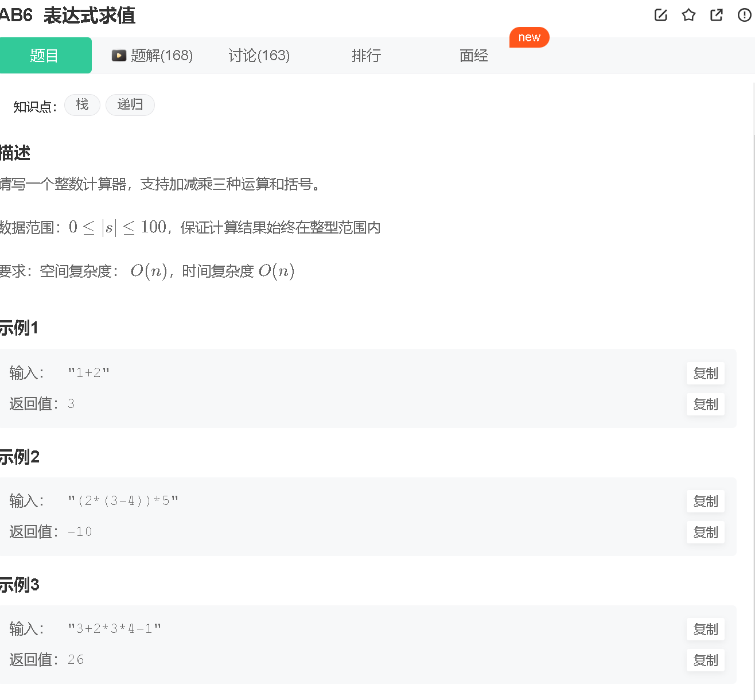Image resolution: width=755 pixels, height=700 pixels.
Task: Click the video icon beside 题解
Action: pyautogui.click(x=119, y=56)
